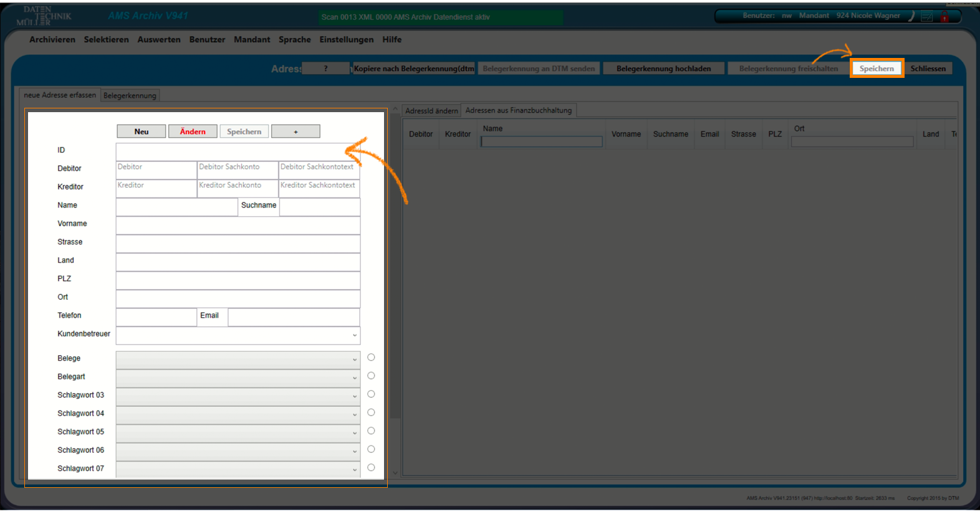
Task: Click the highlighted Speichern button in top bar
Action: coord(877,69)
